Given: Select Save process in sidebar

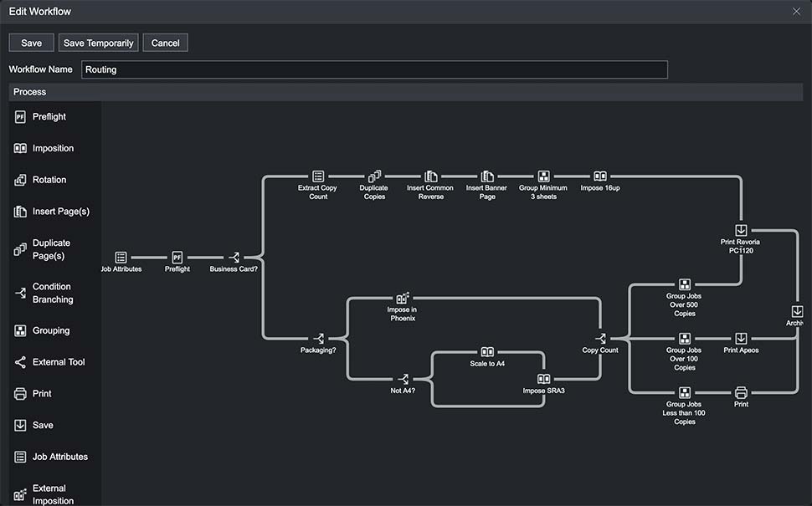Looking at the screenshot, I should 33,425.
